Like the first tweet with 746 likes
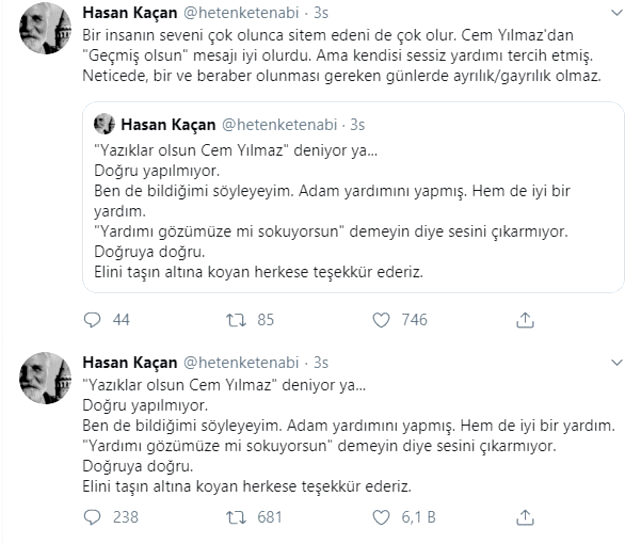 coord(380,320)
